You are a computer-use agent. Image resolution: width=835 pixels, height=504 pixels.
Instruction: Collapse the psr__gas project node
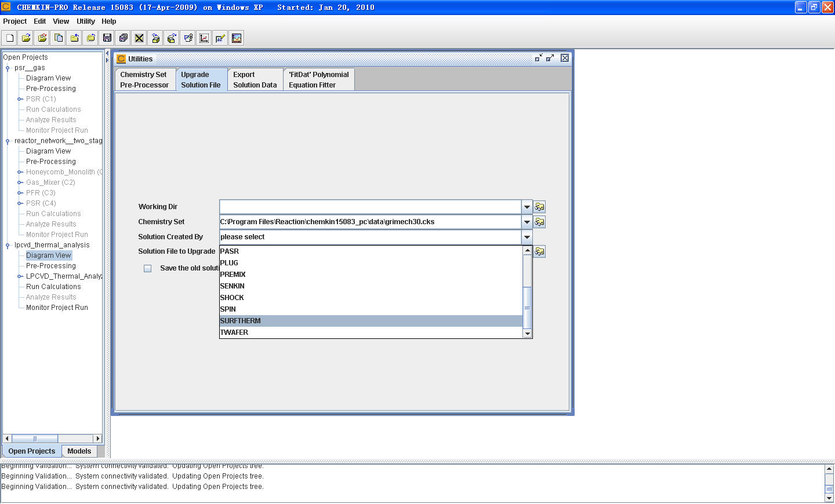[8, 68]
